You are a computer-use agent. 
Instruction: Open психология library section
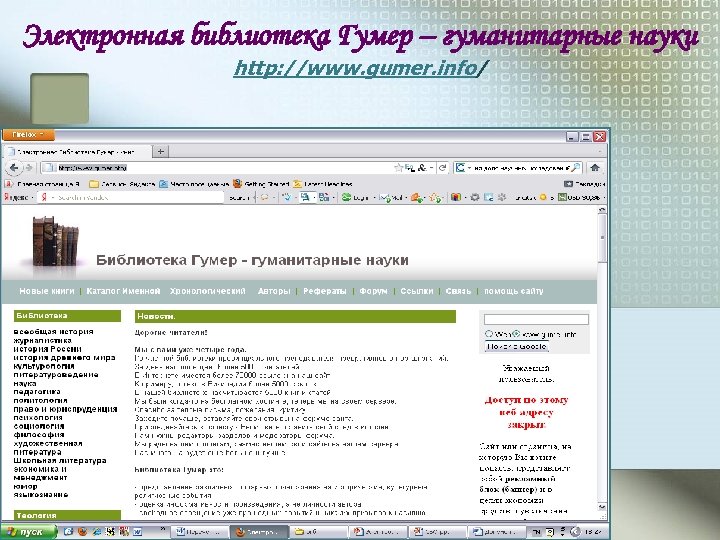(x=38, y=418)
